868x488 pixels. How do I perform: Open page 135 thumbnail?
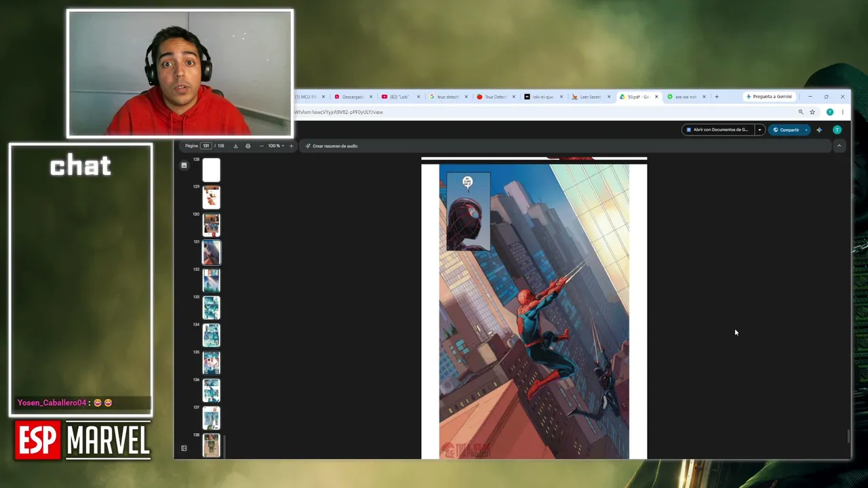pyautogui.click(x=212, y=363)
